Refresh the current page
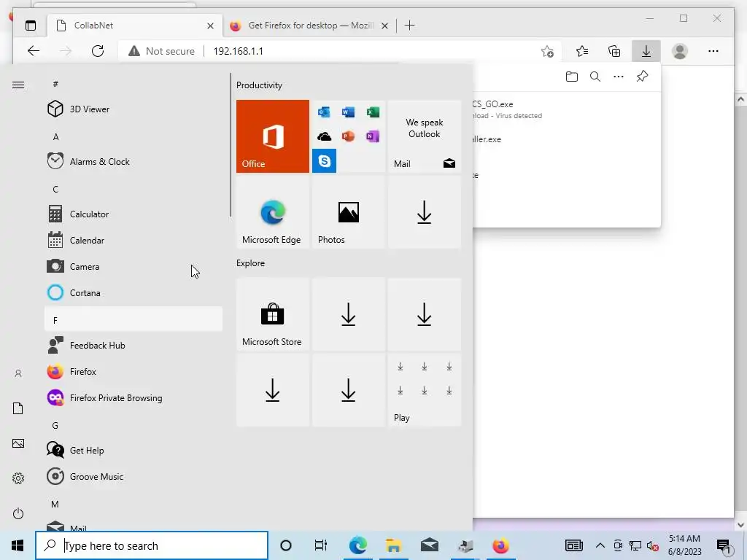Viewport: 747px width, 560px height. [98, 51]
